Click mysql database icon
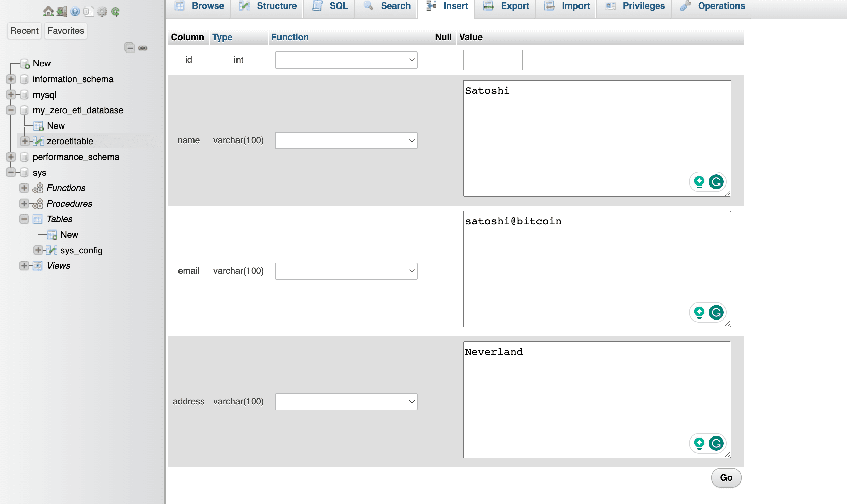847x504 pixels. (x=24, y=94)
